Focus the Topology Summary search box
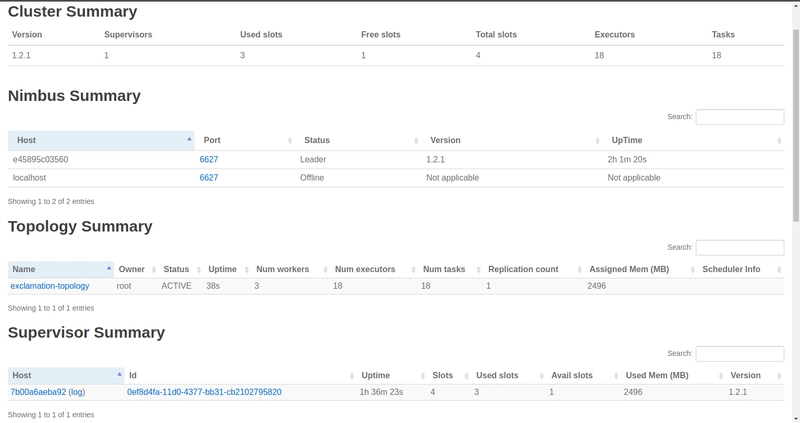800x423 pixels. pyautogui.click(x=739, y=247)
